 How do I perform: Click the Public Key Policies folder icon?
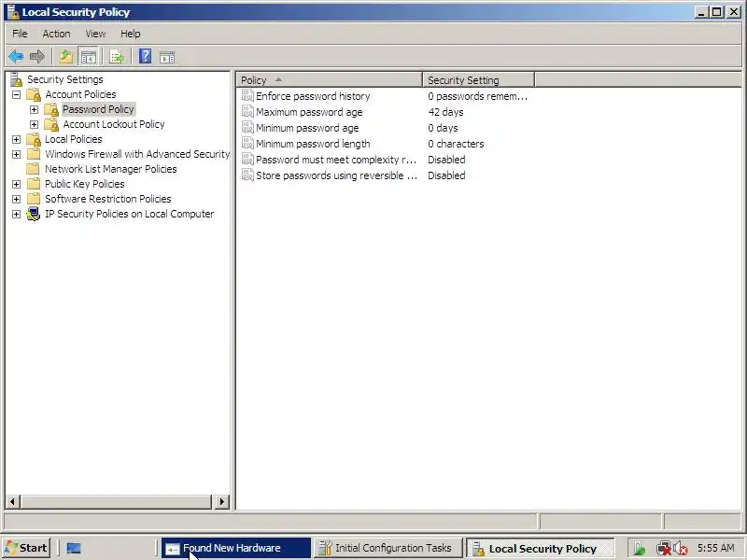pos(34,184)
